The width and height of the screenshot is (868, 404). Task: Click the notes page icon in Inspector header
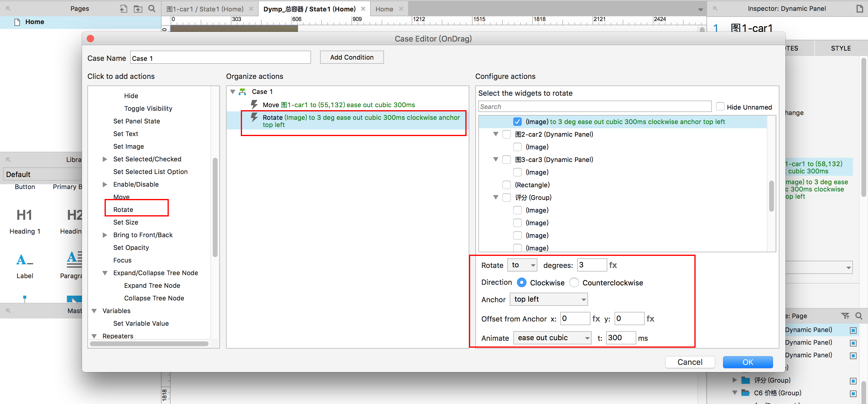pyautogui.click(x=860, y=9)
